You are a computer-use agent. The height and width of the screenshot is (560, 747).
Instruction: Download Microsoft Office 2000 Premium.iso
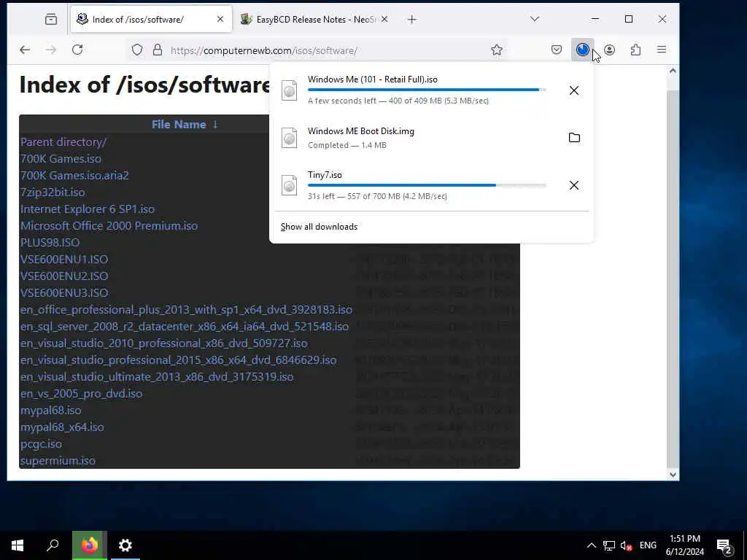pos(109,226)
